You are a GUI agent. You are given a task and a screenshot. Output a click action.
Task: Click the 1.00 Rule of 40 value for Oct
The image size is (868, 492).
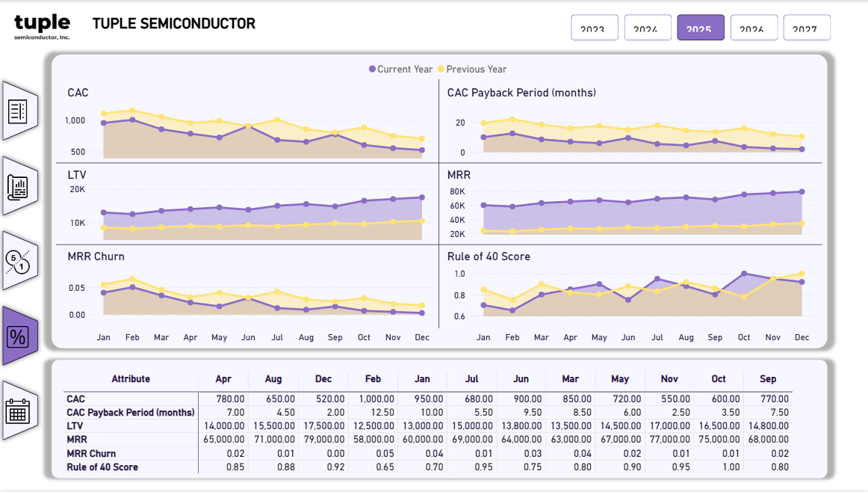tap(731, 467)
